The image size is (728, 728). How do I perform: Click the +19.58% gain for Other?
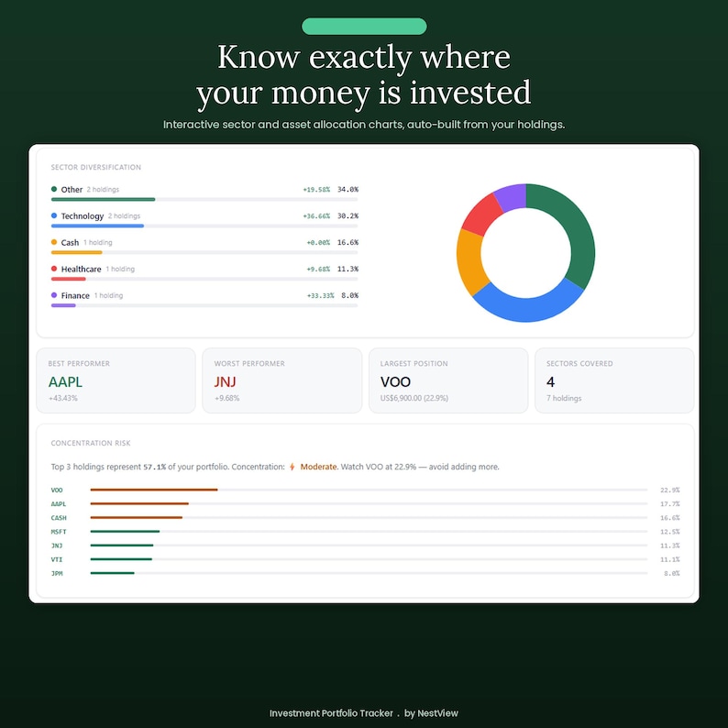click(x=316, y=190)
